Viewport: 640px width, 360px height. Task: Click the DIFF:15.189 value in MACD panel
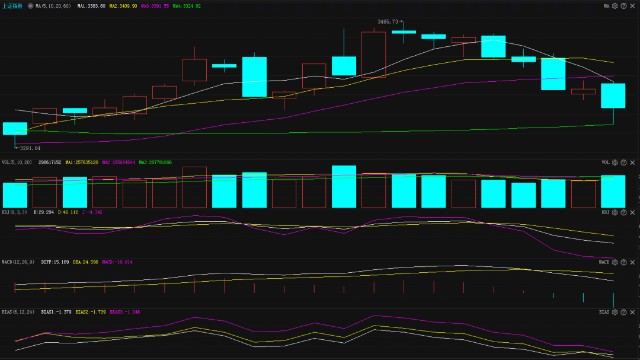pos(55,262)
